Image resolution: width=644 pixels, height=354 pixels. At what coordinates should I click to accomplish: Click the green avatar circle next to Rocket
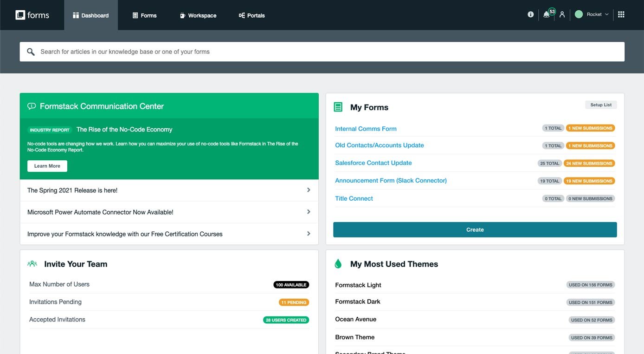pyautogui.click(x=579, y=14)
